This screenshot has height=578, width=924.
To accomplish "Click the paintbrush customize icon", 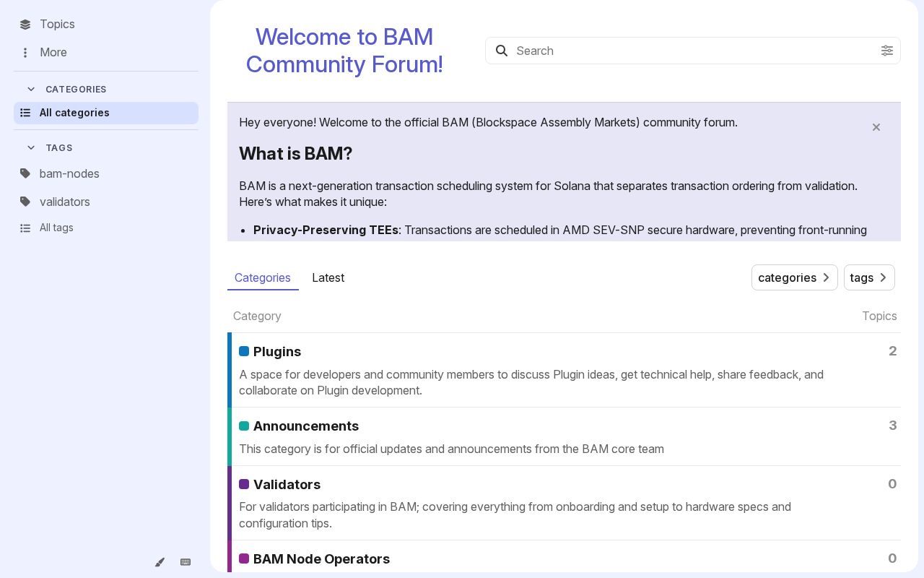I will click(x=160, y=562).
